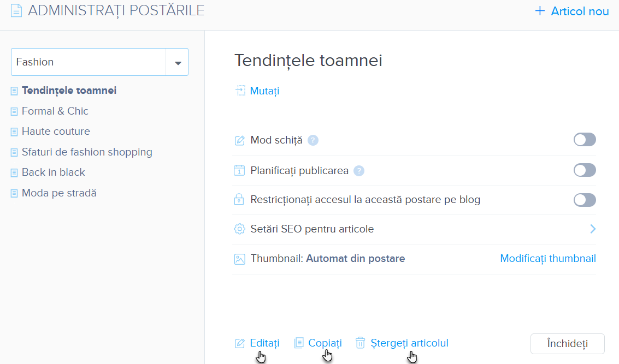
Task: Click the help icon next to Mod schiță
Action: (313, 140)
